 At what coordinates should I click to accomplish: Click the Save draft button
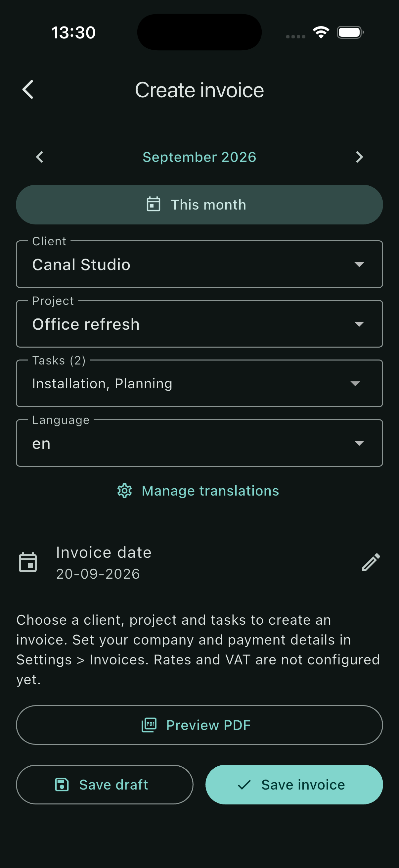105,785
